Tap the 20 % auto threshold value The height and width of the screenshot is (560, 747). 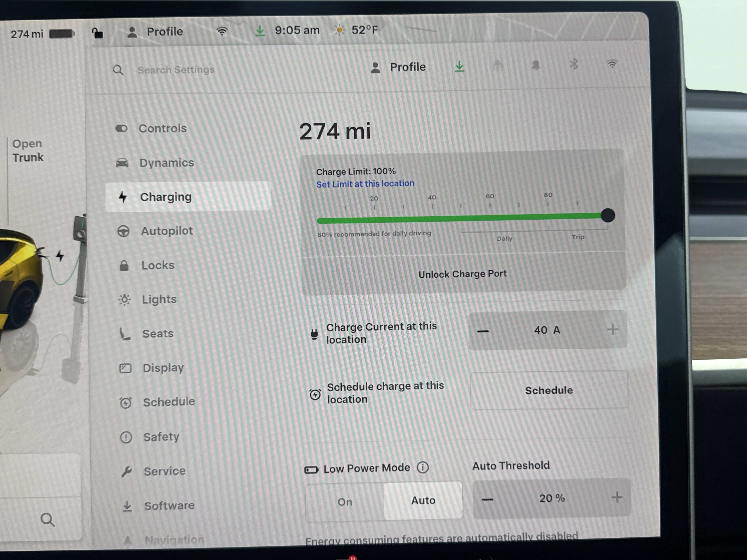click(552, 498)
